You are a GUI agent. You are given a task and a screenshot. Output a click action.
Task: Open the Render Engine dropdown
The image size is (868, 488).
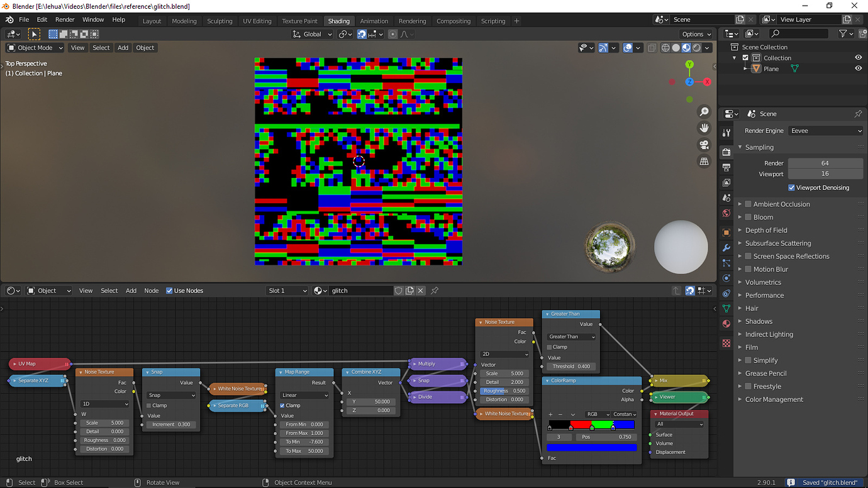pos(825,130)
